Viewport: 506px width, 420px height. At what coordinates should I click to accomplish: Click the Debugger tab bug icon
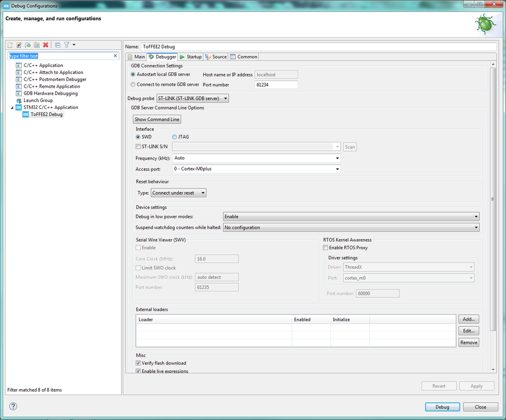[151, 57]
